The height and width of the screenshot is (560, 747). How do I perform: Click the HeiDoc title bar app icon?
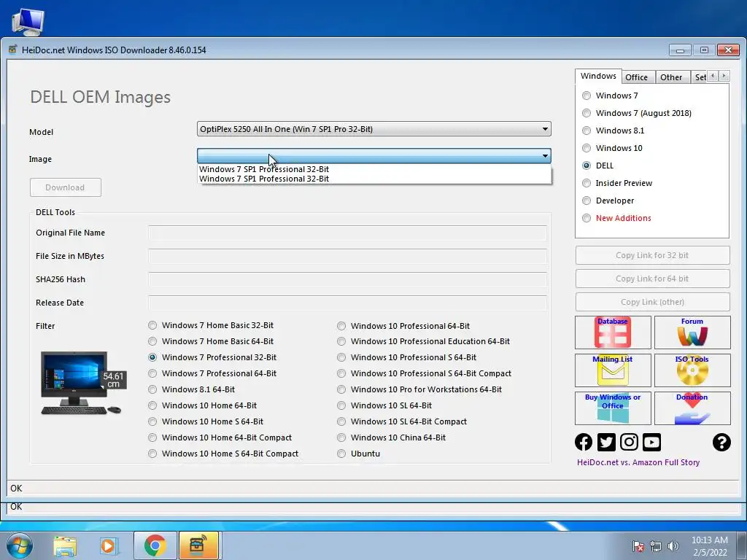pyautogui.click(x=13, y=50)
